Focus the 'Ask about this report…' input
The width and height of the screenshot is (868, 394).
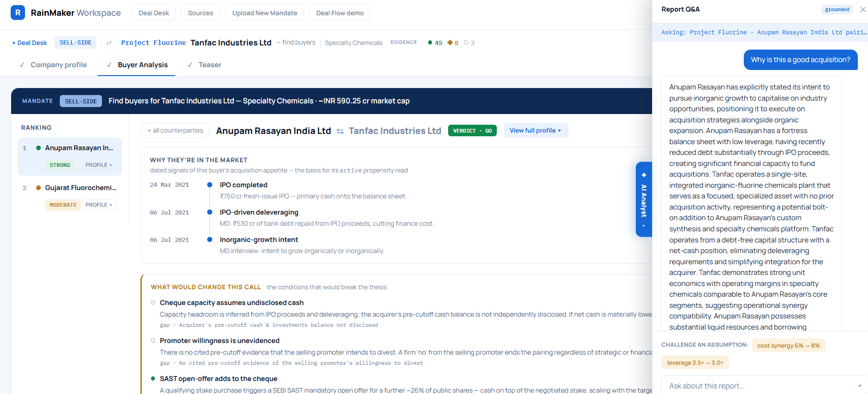760,386
